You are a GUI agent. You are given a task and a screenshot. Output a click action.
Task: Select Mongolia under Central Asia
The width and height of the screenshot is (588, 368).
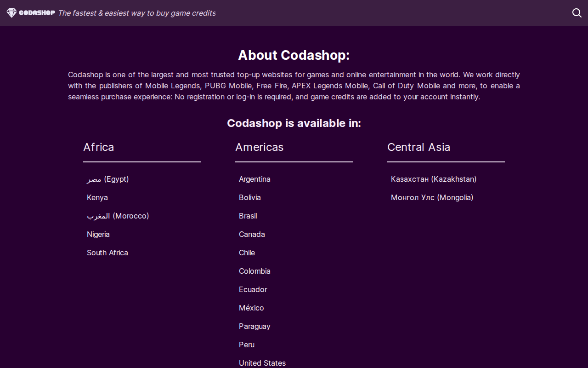tap(432, 197)
